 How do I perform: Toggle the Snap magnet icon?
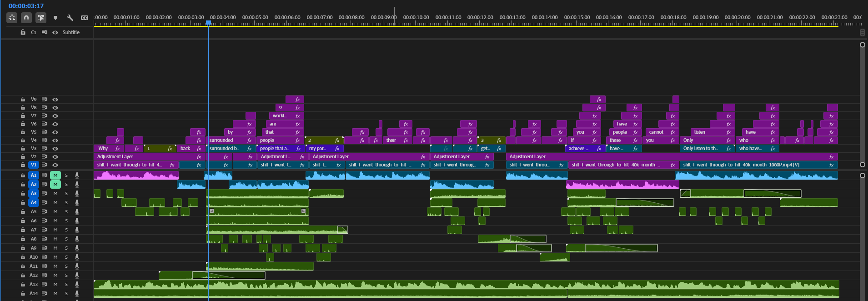point(26,18)
